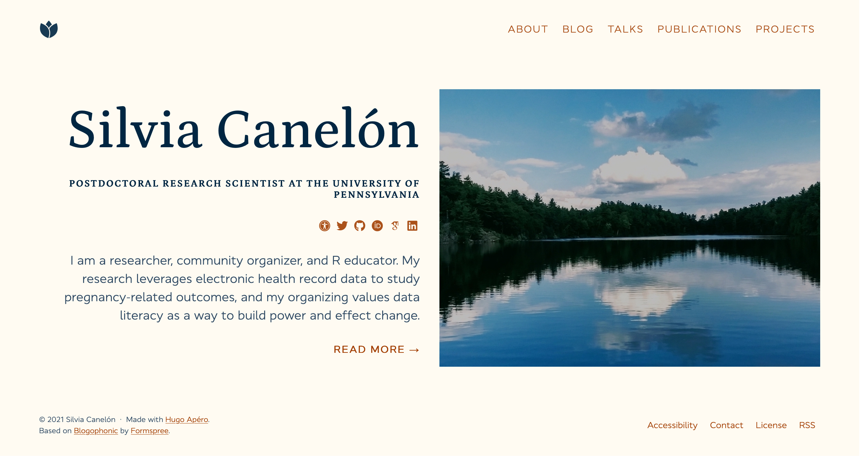The height and width of the screenshot is (460, 868).
Task: Click the Twitter social media icon
Action: click(343, 225)
